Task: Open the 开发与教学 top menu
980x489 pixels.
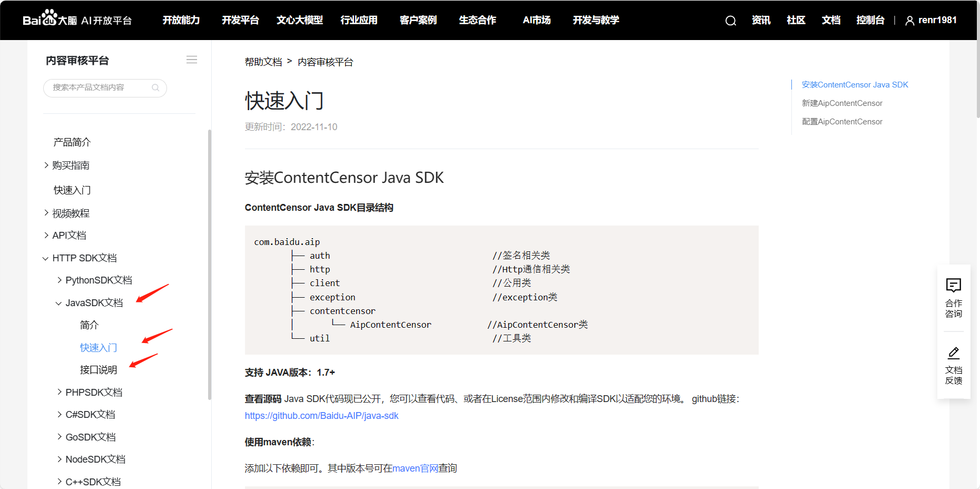Action: [596, 20]
